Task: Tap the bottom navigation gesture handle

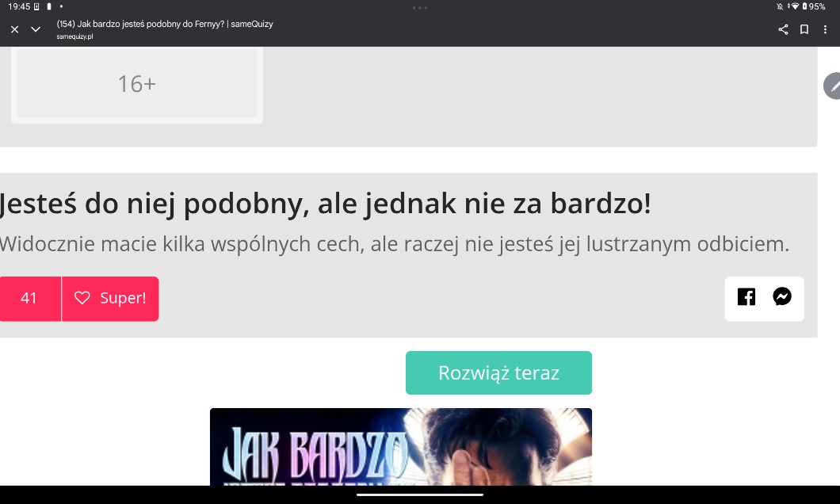Action: (x=420, y=494)
